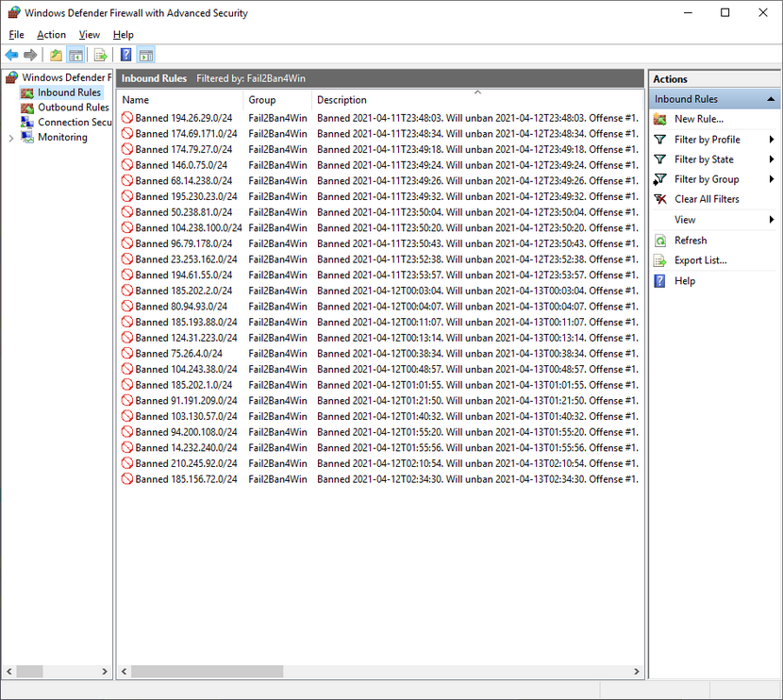Image resolution: width=783 pixels, height=700 pixels.
Task: Select rule Banned 174.69.171.0/24
Action: (x=186, y=134)
